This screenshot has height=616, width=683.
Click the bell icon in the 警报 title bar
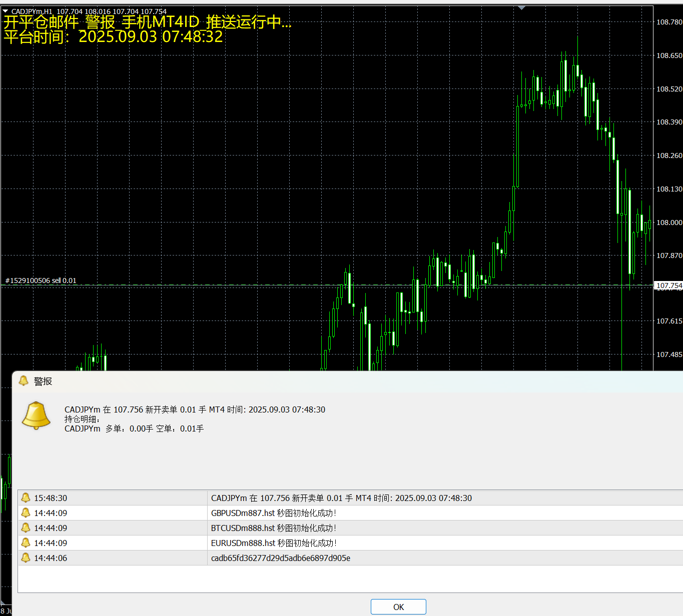point(23,381)
